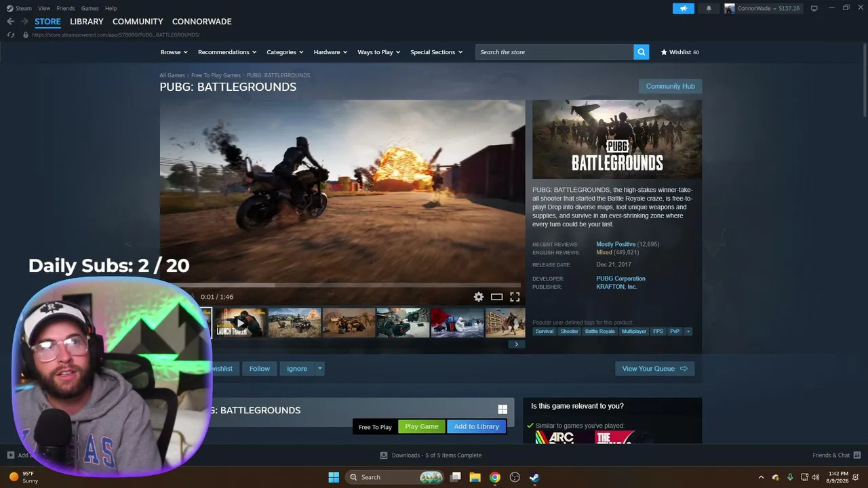Click the Steam taskbar icon
The width and height of the screenshot is (868, 488).
(534, 477)
